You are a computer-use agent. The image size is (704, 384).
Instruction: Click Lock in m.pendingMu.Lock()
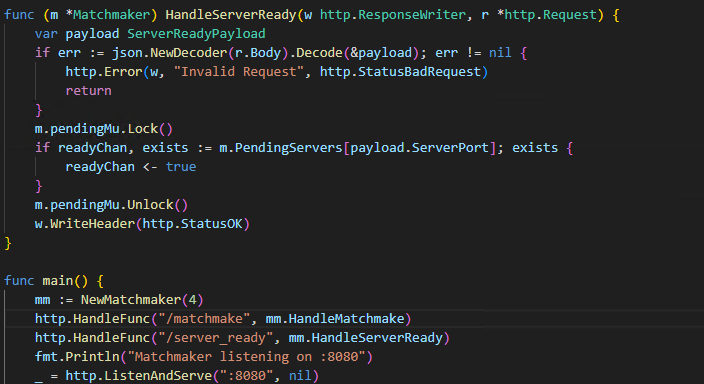point(143,129)
